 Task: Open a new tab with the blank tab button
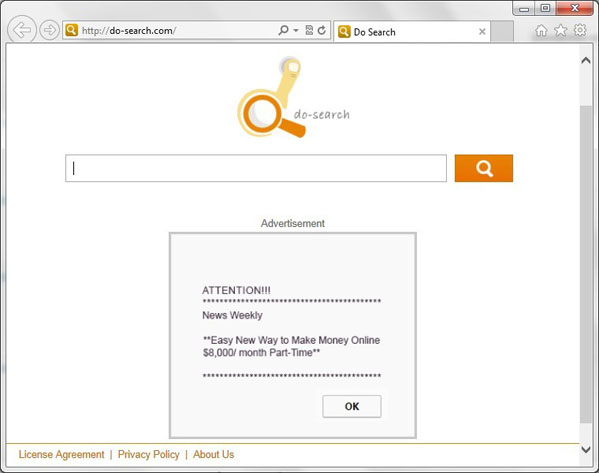point(502,32)
